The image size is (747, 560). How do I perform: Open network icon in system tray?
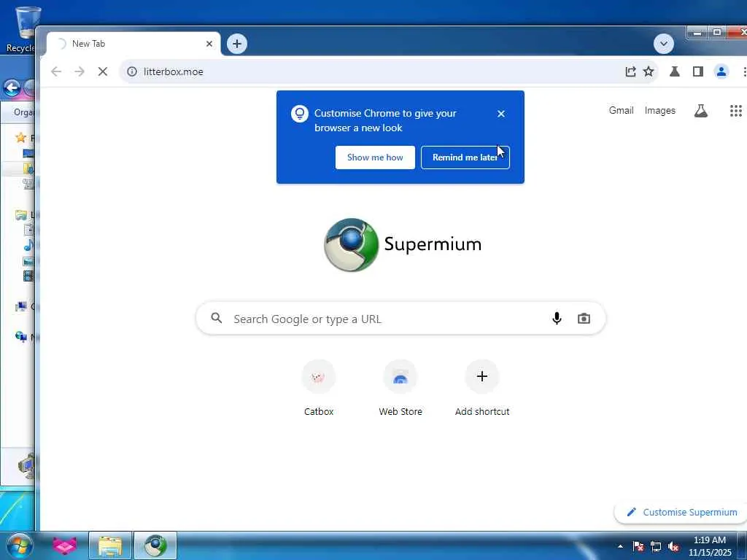pos(656,546)
